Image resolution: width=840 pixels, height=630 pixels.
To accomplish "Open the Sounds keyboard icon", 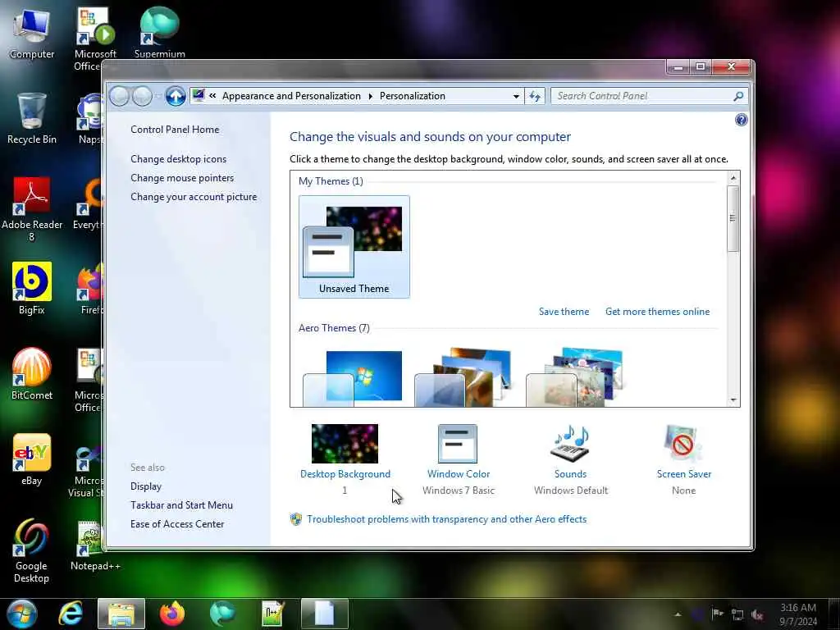I will 570,444.
